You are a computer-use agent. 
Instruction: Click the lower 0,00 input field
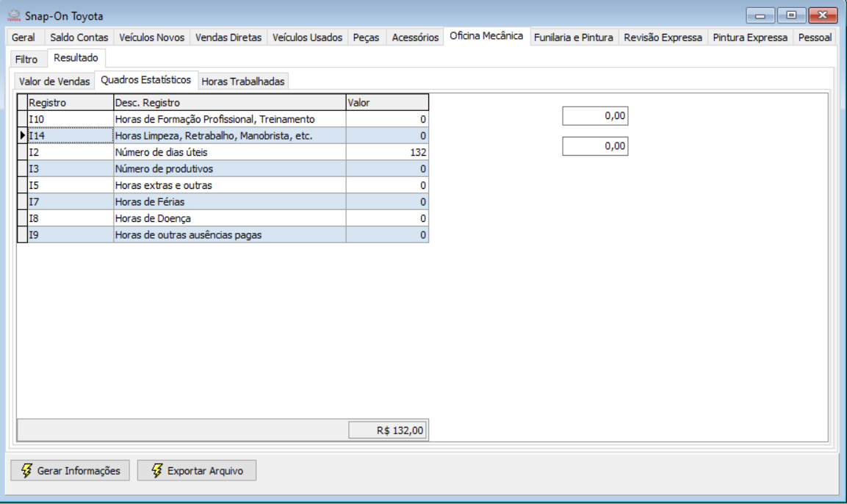point(595,146)
